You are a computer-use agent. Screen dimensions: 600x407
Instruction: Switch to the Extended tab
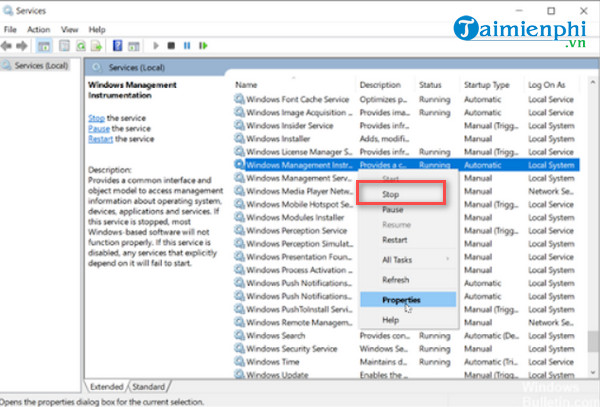[106, 387]
